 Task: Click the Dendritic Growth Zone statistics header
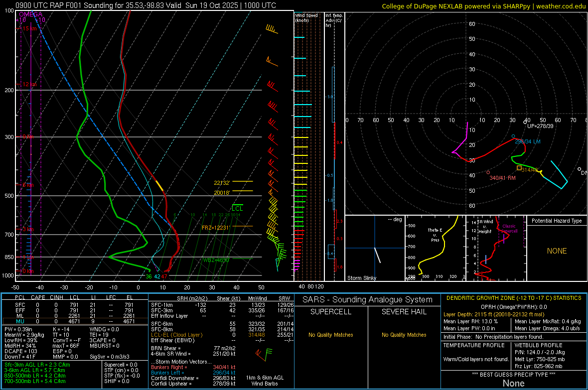point(514,298)
